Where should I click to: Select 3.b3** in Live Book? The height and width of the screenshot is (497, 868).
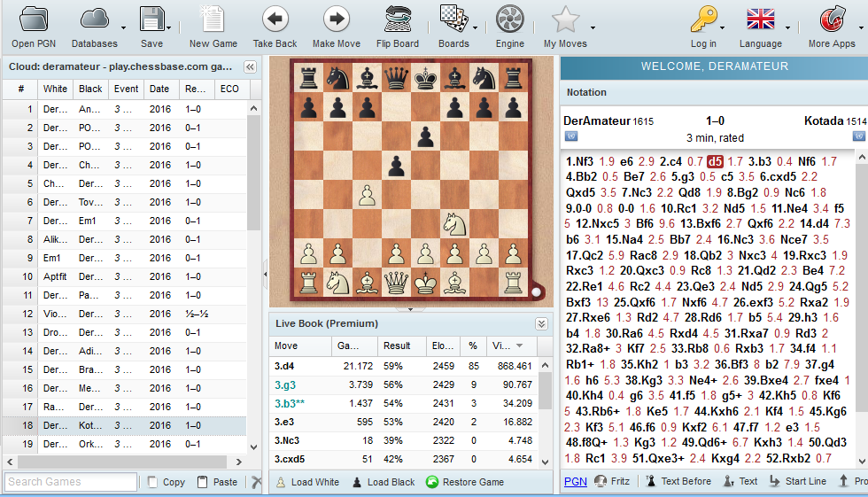tap(403, 403)
